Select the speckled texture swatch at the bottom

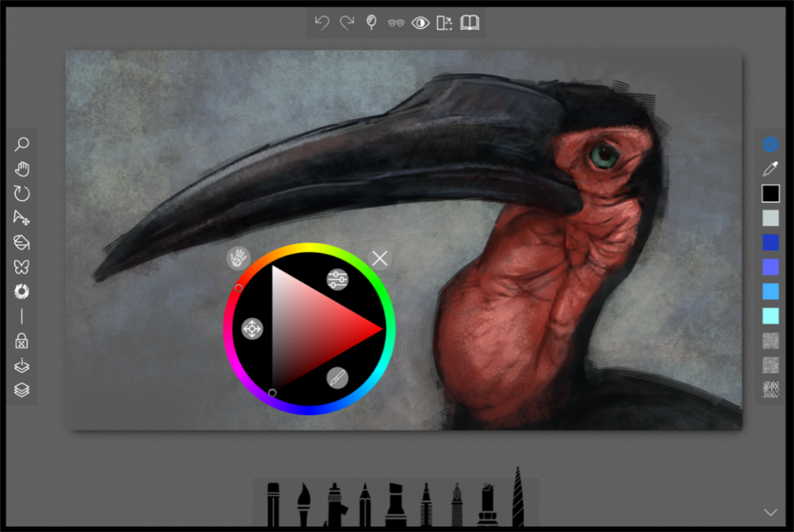coord(770,390)
